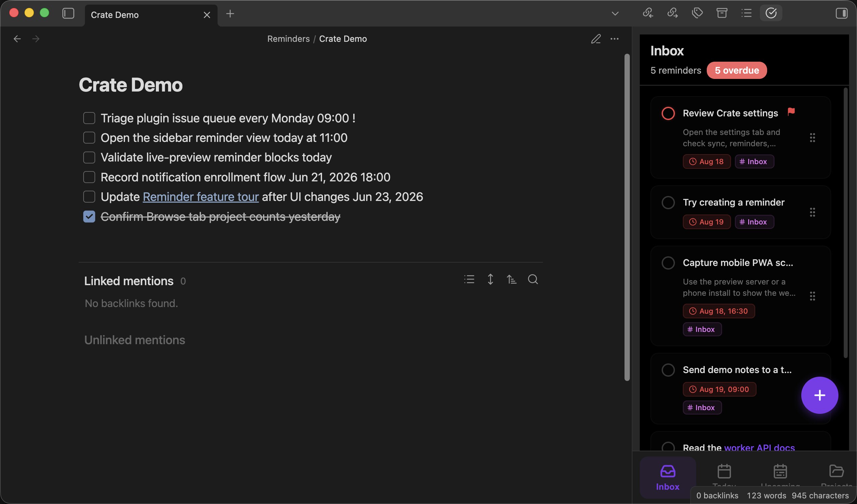
Task: Click the Aug 19 due date chip
Action: pos(706,222)
